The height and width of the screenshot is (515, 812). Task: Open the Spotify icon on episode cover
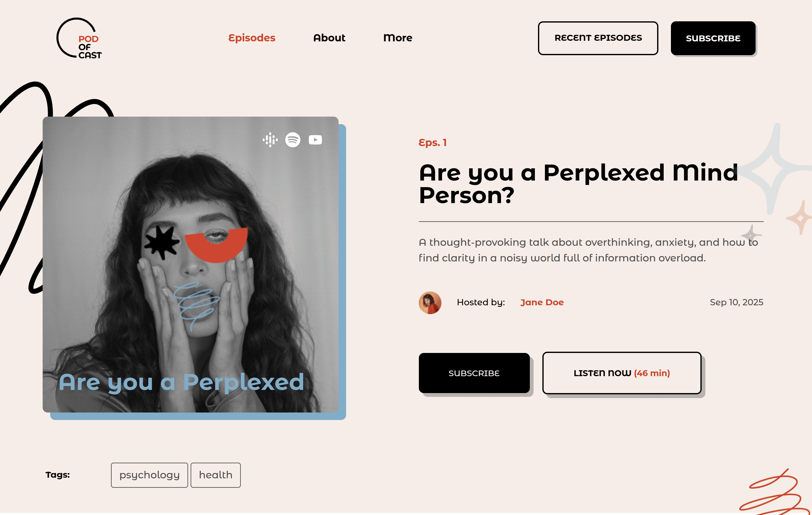[x=293, y=139]
